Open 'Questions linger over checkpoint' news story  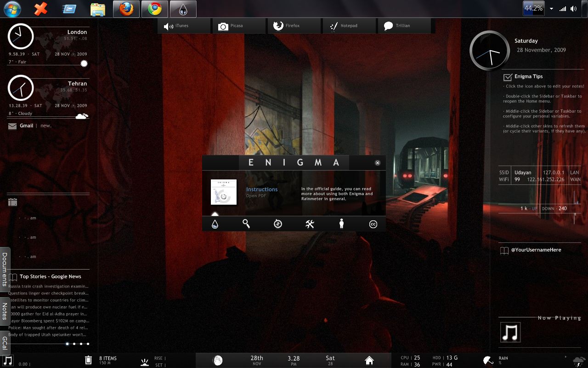pos(48,293)
